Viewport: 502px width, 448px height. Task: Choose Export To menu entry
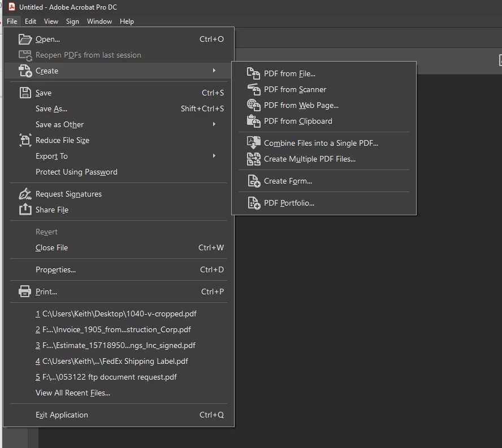[119, 156]
